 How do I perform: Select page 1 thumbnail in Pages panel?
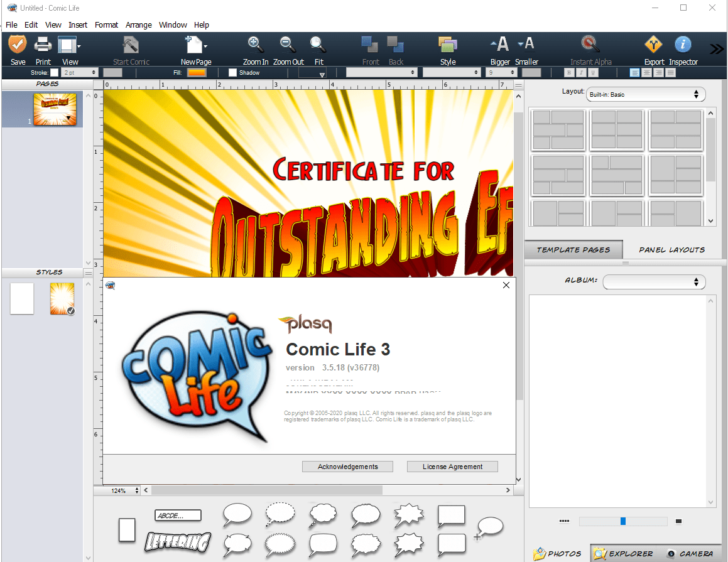tap(55, 109)
